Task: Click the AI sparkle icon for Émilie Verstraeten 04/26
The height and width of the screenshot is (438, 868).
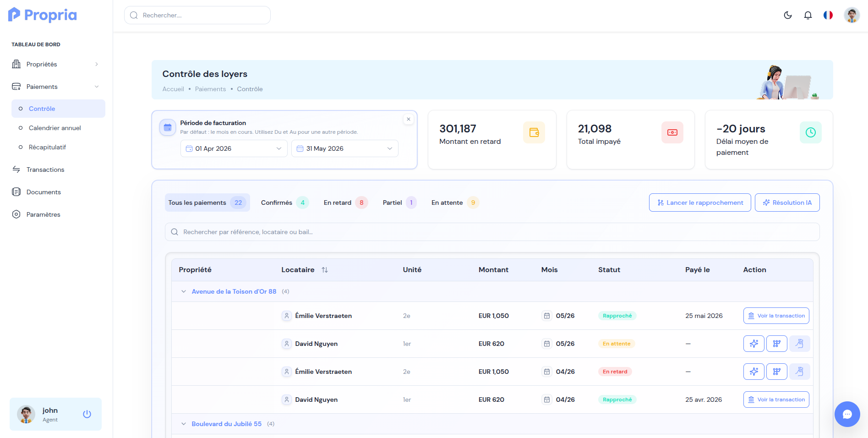Action: pyautogui.click(x=754, y=372)
